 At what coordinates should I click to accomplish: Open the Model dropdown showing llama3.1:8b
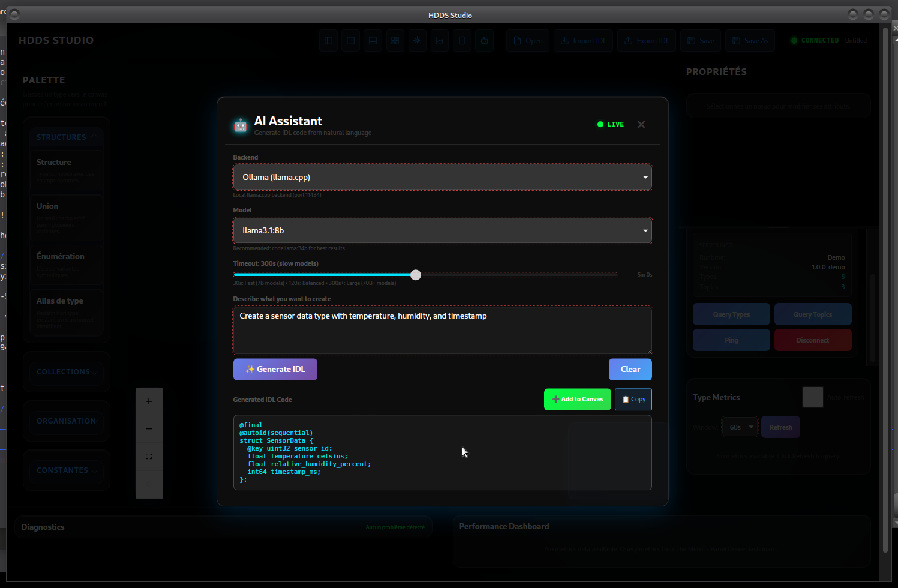pyautogui.click(x=443, y=230)
